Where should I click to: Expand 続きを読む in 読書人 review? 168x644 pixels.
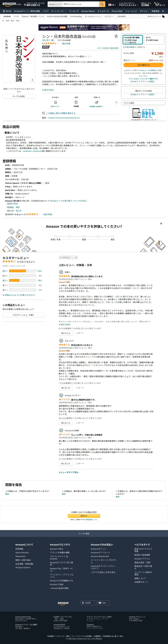coord(65,324)
